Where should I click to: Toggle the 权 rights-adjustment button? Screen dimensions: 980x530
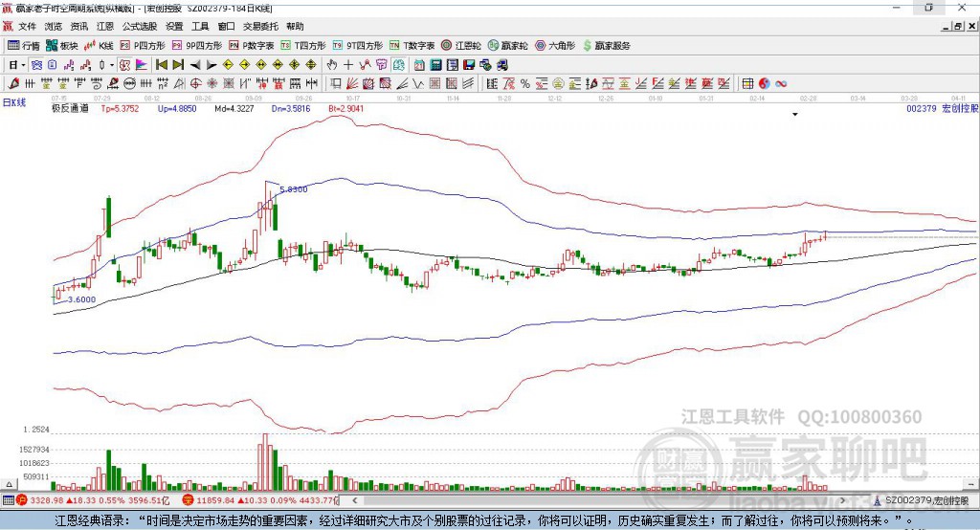(x=125, y=65)
